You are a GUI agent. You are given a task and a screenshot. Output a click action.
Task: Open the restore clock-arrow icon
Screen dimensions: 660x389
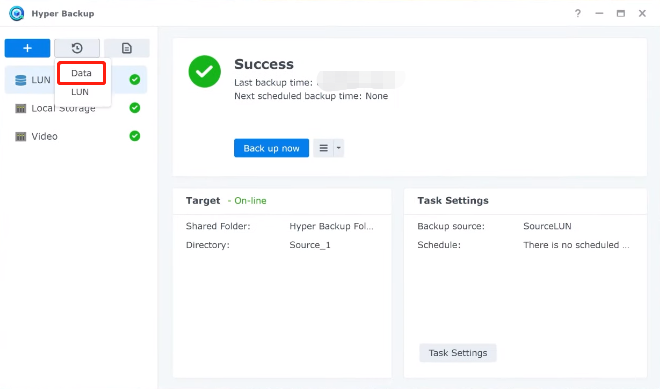click(77, 48)
